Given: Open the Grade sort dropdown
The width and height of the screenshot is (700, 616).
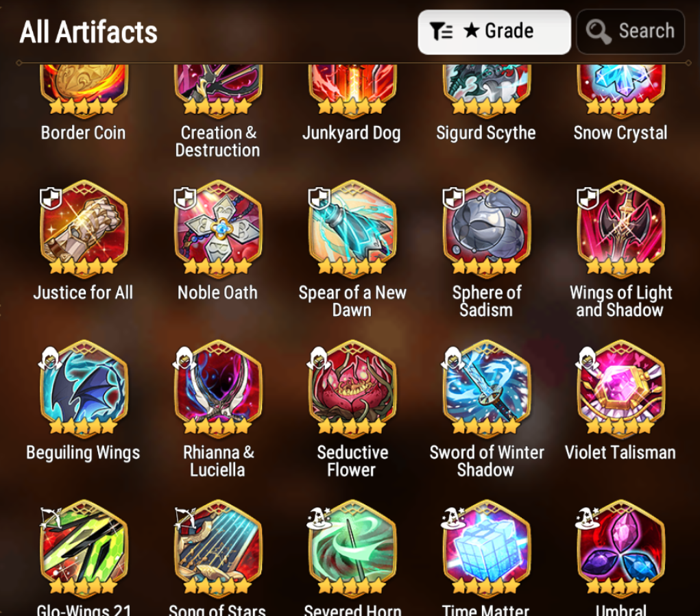Looking at the screenshot, I should pyautogui.click(x=494, y=32).
